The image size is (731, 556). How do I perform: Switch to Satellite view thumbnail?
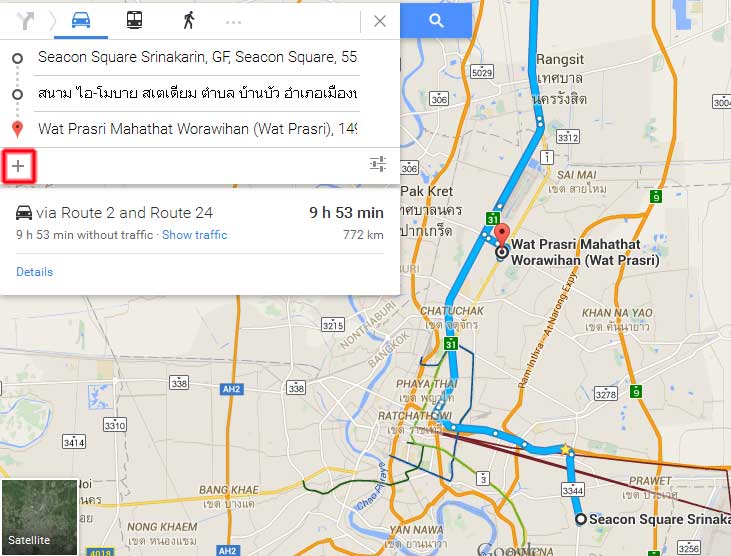(40, 517)
